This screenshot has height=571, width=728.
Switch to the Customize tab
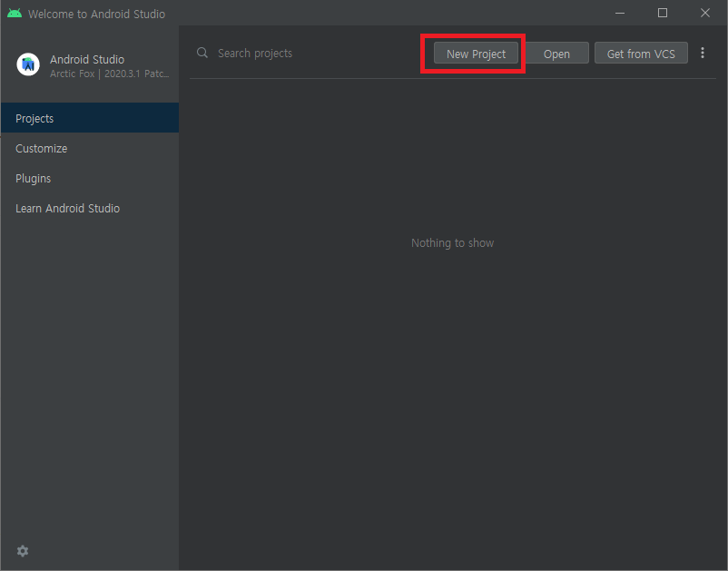(90, 149)
